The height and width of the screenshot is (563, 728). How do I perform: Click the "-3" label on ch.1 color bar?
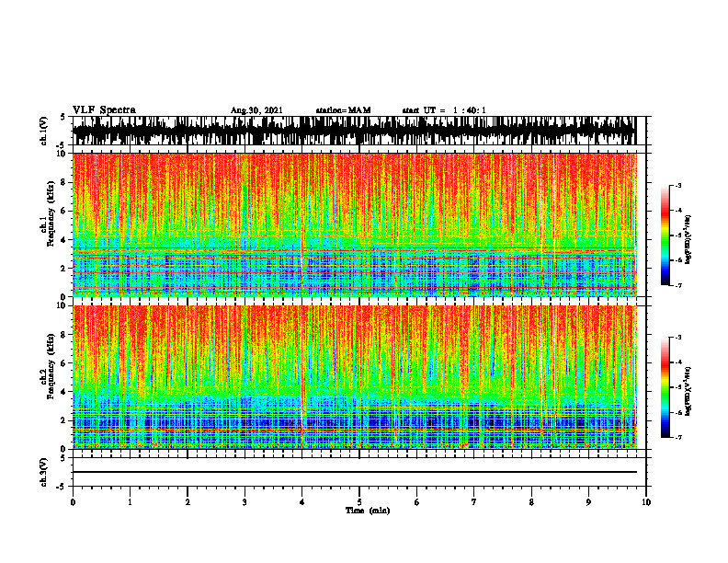point(677,186)
